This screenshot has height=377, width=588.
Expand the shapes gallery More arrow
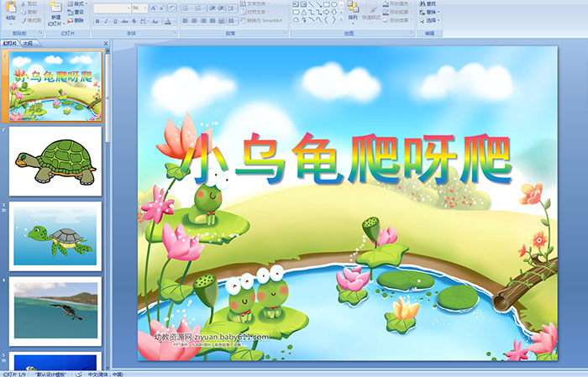coord(341,19)
